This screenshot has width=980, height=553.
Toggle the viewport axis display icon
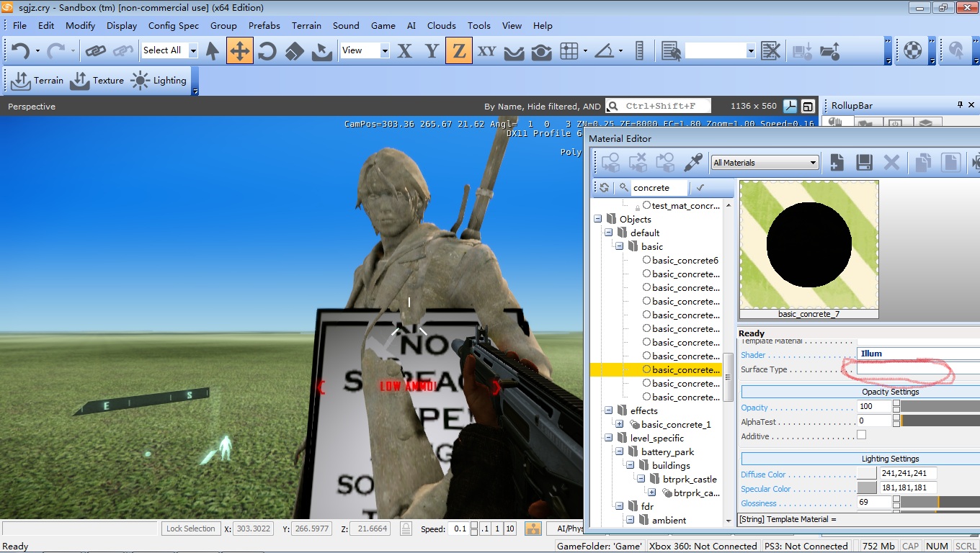click(x=790, y=107)
